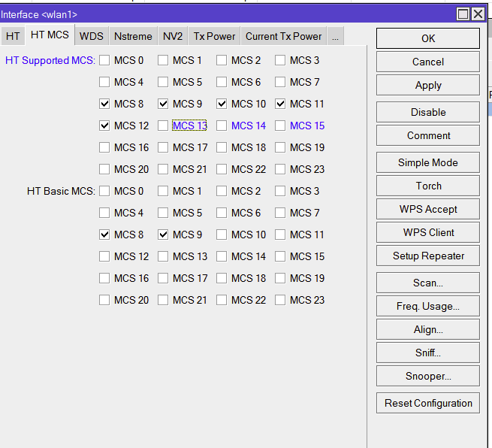
Task: Check MCS 13 in HT Supported MCS
Action: coord(163,126)
